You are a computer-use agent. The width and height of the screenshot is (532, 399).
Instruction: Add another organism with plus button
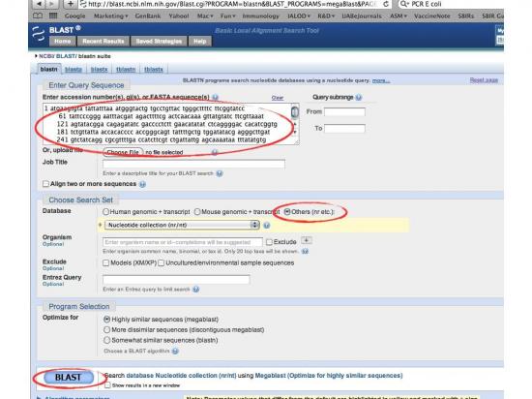(307, 241)
